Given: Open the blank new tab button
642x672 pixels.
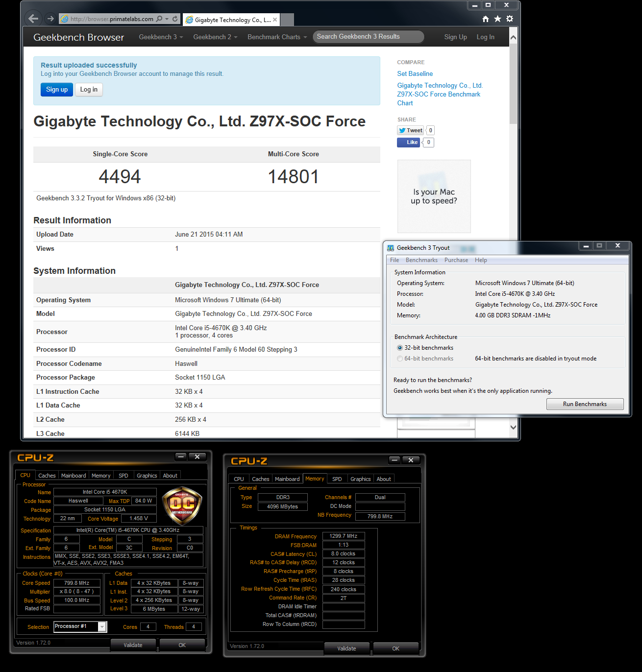Looking at the screenshot, I should (x=287, y=20).
